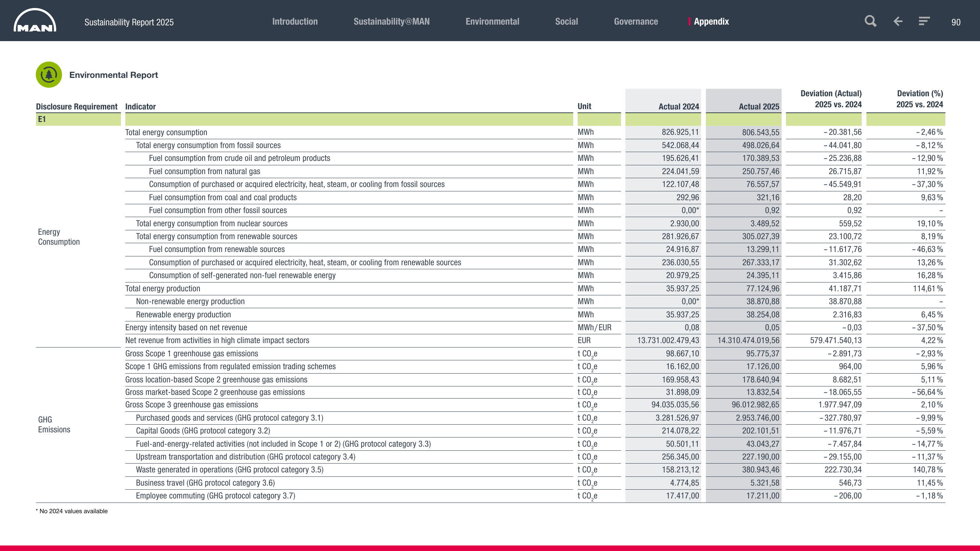Click the Unit column header

[584, 107]
